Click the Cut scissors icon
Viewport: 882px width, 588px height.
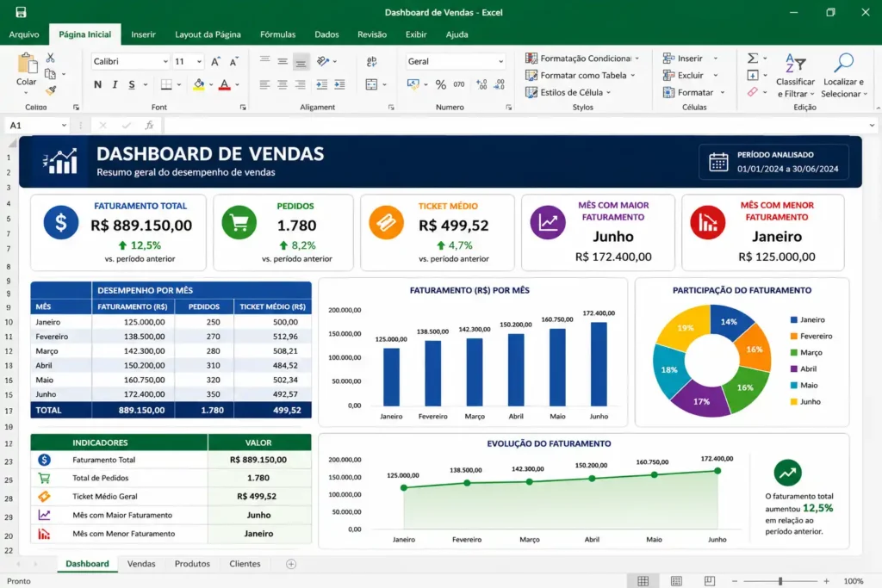[x=50, y=58]
